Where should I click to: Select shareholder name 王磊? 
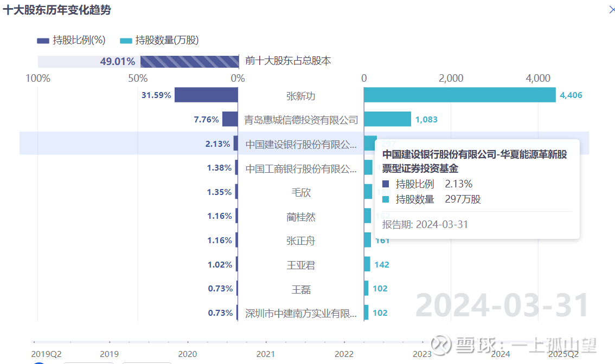point(301,290)
